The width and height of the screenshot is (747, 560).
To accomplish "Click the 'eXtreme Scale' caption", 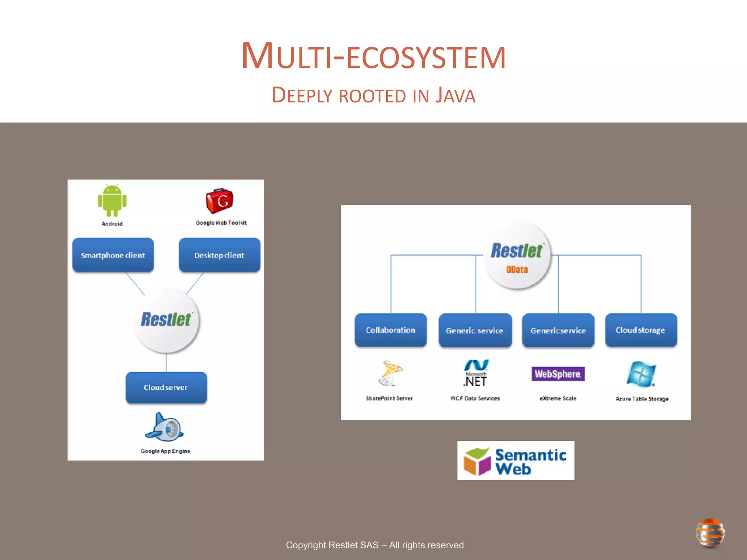I will (x=558, y=398).
